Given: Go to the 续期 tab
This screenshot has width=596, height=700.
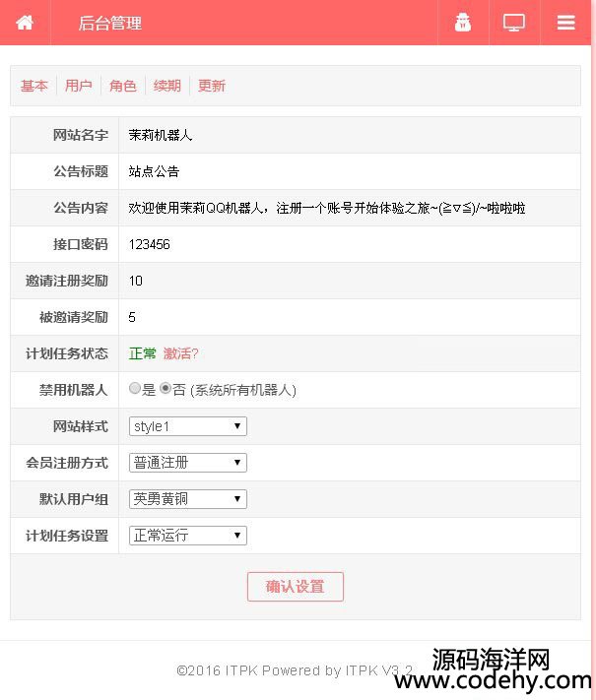Looking at the screenshot, I should [167, 86].
